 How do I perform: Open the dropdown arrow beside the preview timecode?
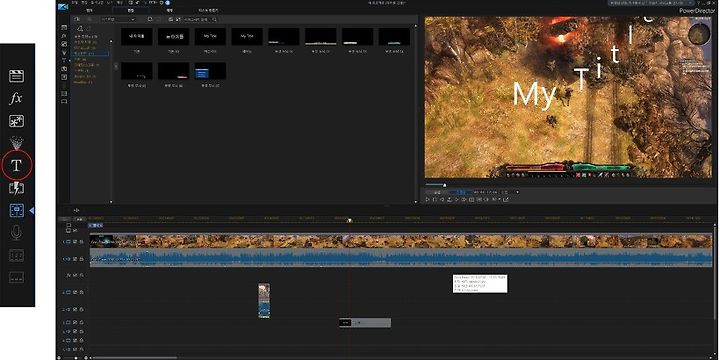tap(518, 192)
